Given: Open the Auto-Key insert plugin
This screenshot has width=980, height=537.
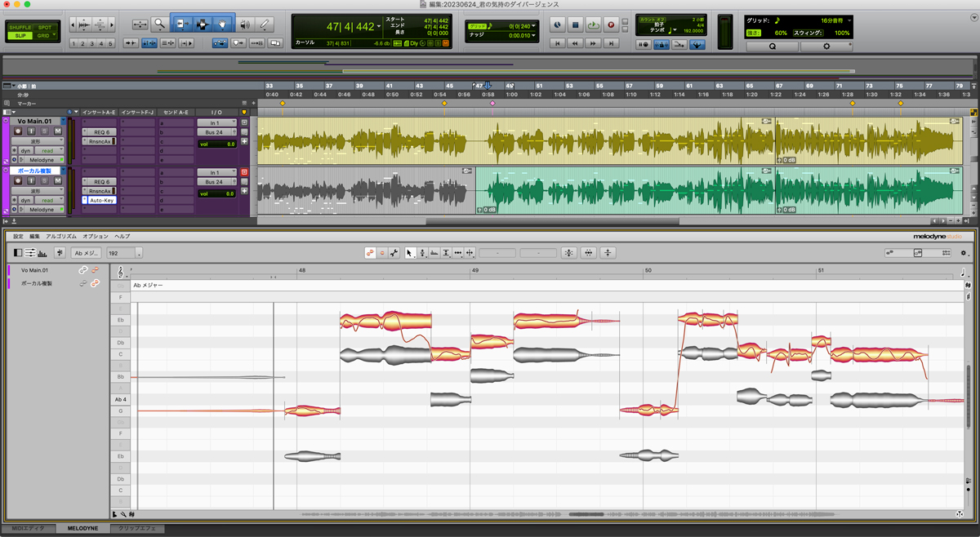Looking at the screenshot, I should tap(101, 200).
